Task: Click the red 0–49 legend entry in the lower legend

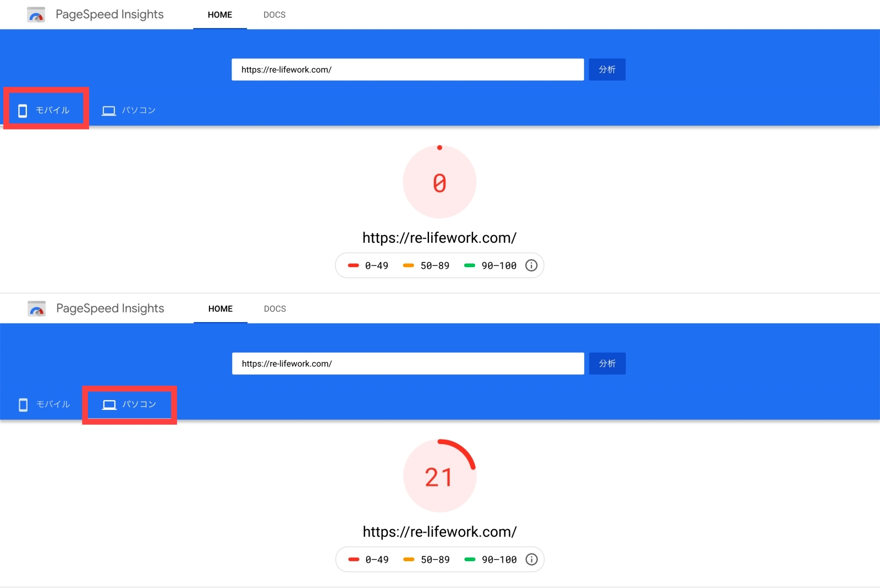Action: [368, 559]
